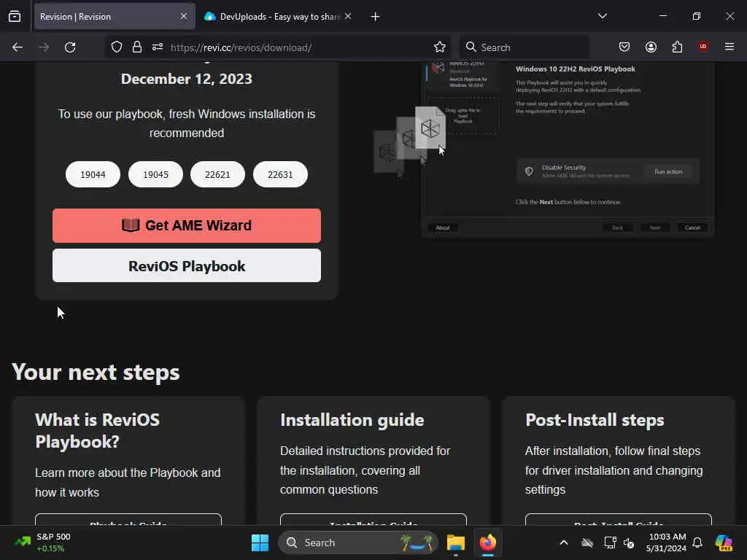The height and width of the screenshot is (560, 747).
Task: Select build 19045
Action: click(x=156, y=174)
